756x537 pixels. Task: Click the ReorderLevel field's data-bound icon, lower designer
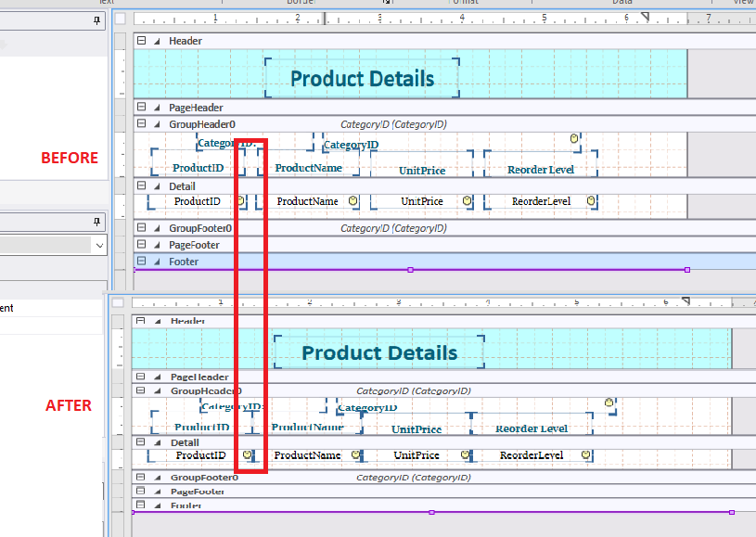tap(585, 454)
